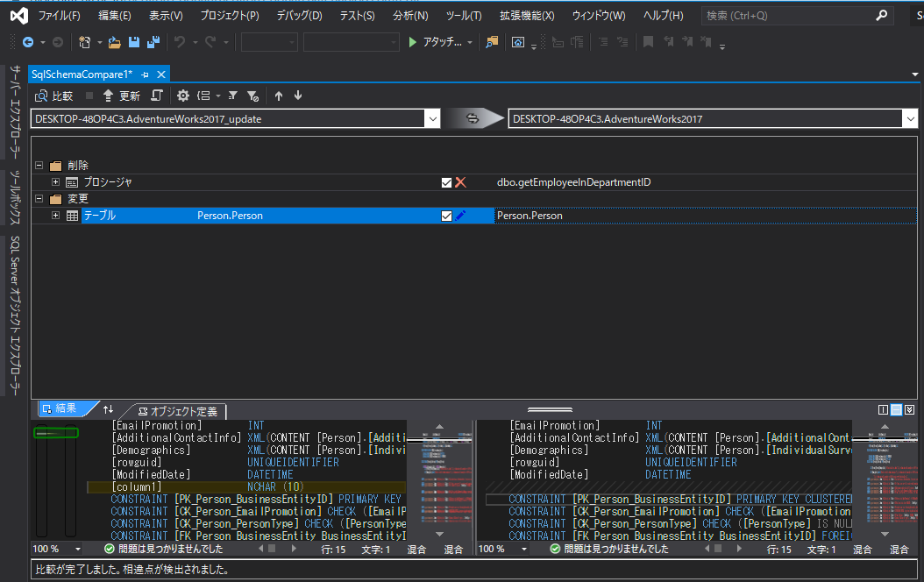Select the target Person.Person entry
Image resolution: width=924 pixels, height=582 pixels.
[x=530, y=216]
